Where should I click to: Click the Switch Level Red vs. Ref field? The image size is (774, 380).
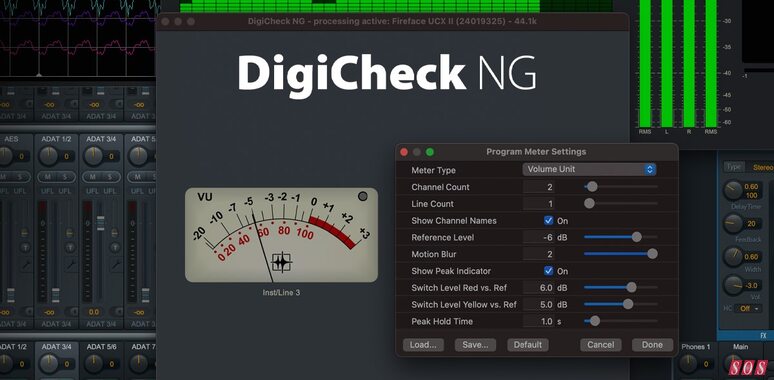click(x=538, y=288)
